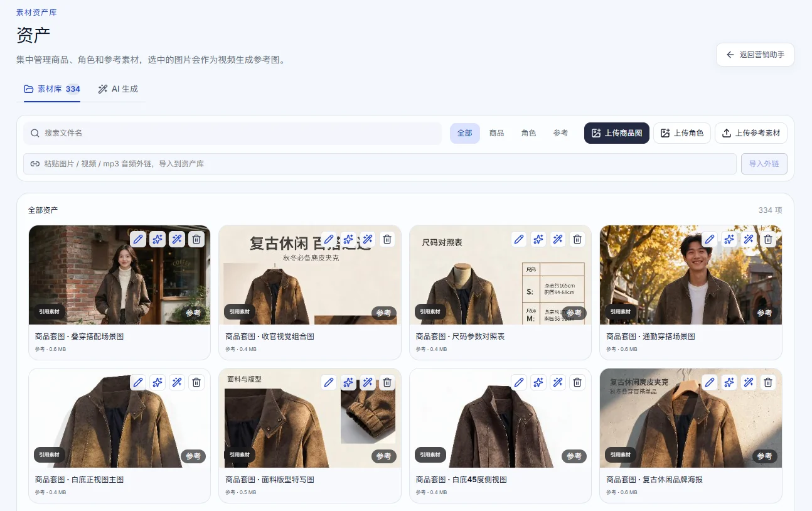The height and width of the screenshot is (511, 812).
Task: Click pencil edit icon on 尺码参数对照表 card
Action: (519, 239)
